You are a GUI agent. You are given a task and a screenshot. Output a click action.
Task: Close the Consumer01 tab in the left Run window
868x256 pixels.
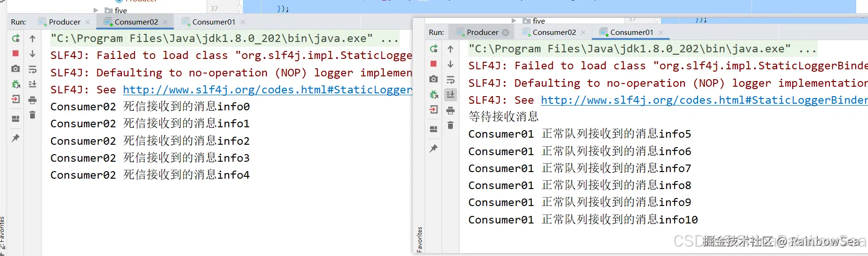point(243,22)
